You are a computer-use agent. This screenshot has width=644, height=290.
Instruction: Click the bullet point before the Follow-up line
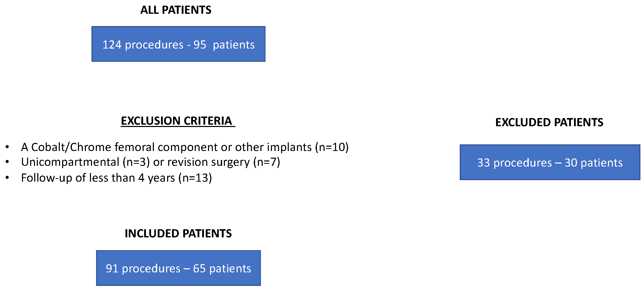click(7, 178)
